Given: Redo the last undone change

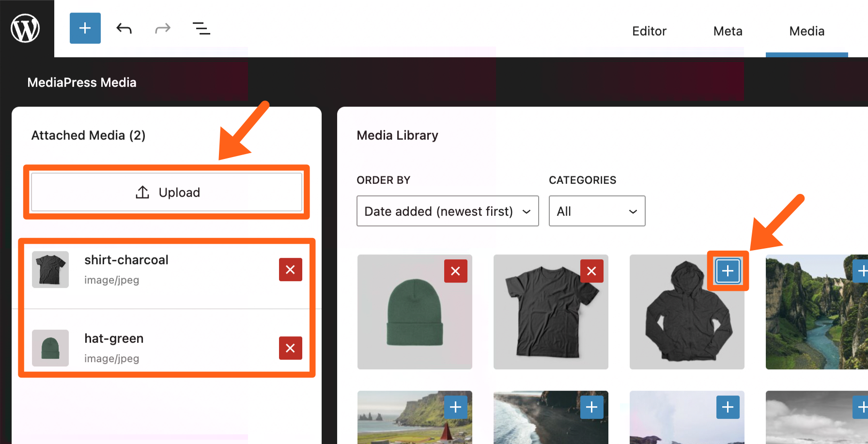Looking at the screenshot, I should click(163, 29).
